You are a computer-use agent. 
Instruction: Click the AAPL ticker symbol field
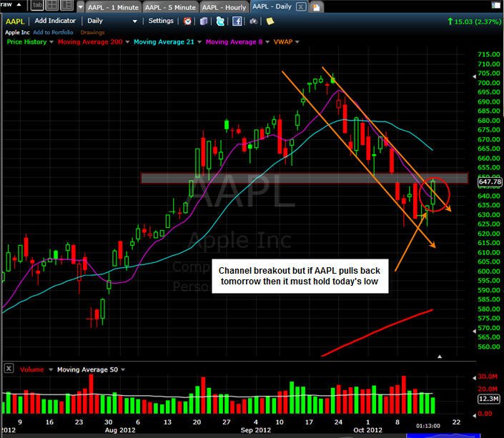pyautogui.click(x=15, y=21)
